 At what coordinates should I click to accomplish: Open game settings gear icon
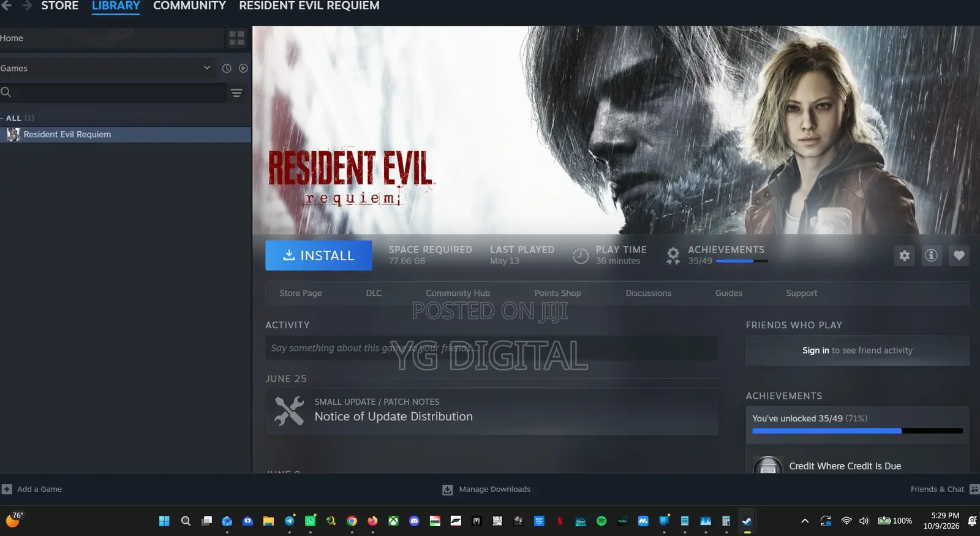tap(904, 255)
